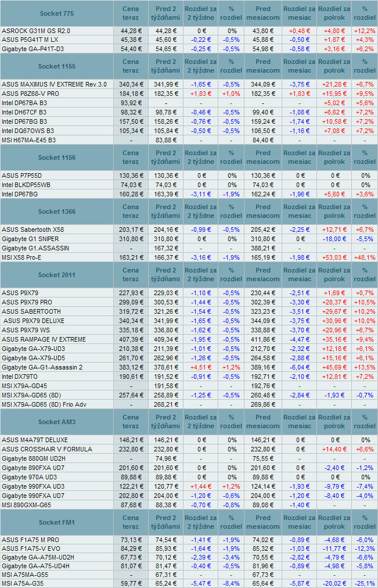This screenshot has width=378, height=588.
Task: Click the -25,1% value in MSI A75A-G35 row
Action: (x=365, y=584)
